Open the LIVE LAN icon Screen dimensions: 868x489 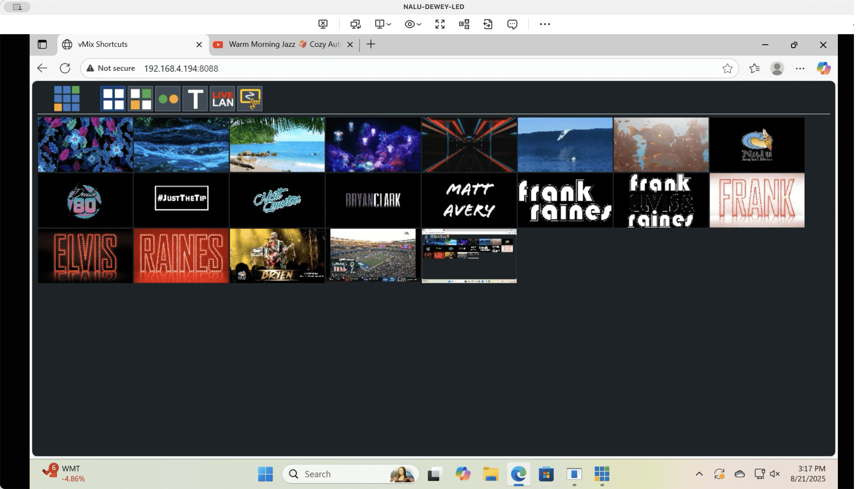[x=222, y=99]
